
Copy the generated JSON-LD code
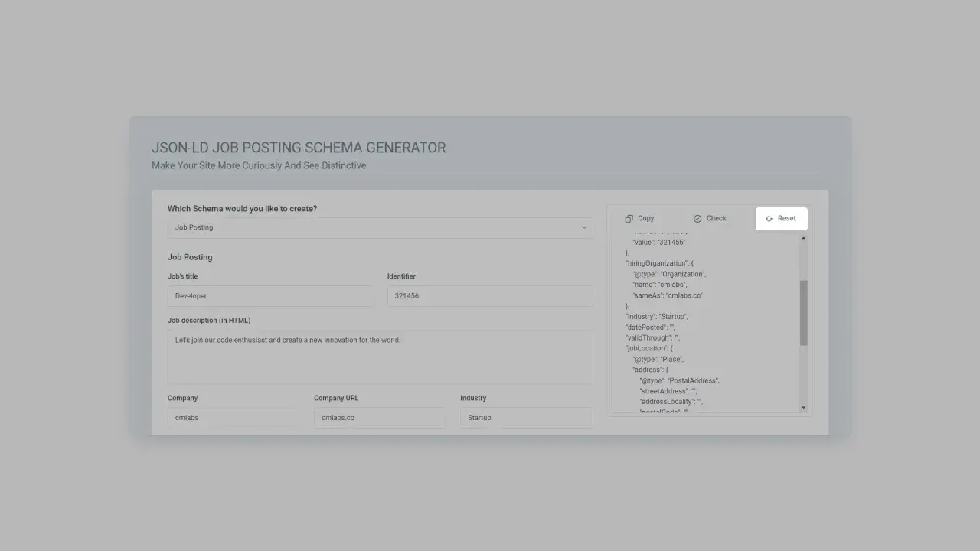(x=639, y=218)
